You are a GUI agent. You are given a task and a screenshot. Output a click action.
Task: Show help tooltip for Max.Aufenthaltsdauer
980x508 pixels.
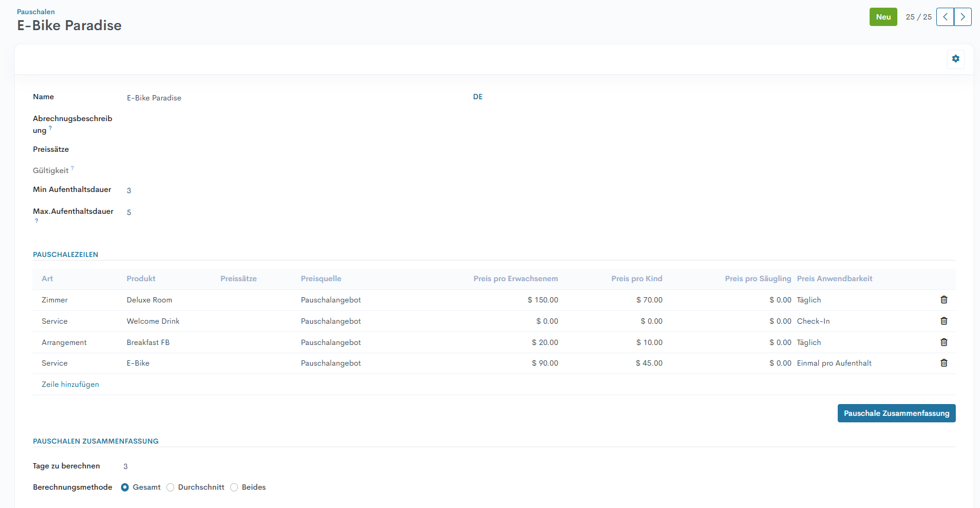[x=37, y=221]
